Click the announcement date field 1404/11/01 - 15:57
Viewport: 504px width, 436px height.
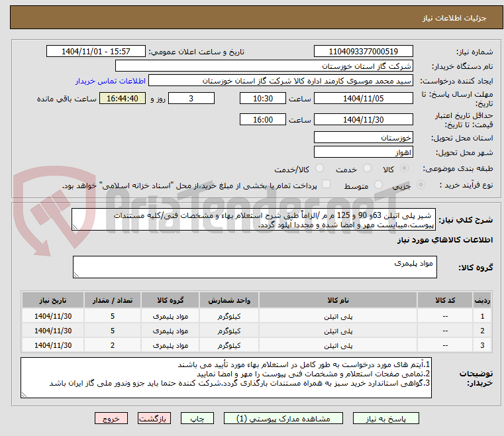[96, 52]
